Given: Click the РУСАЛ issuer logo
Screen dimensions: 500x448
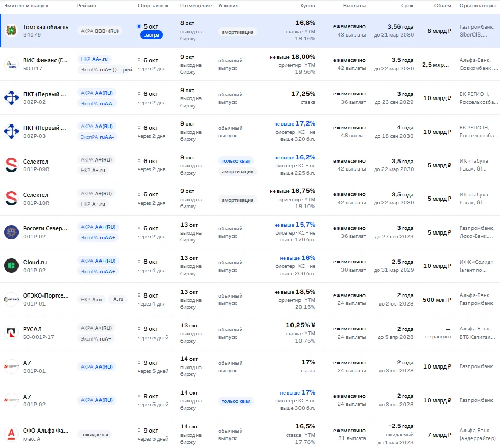Looking at the screenshot, I should (12, 333).
